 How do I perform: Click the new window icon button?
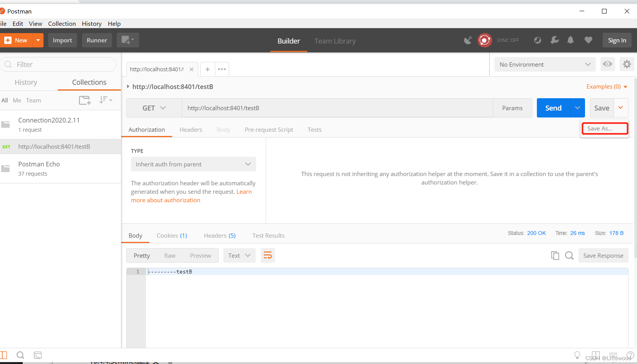point(128,40)
